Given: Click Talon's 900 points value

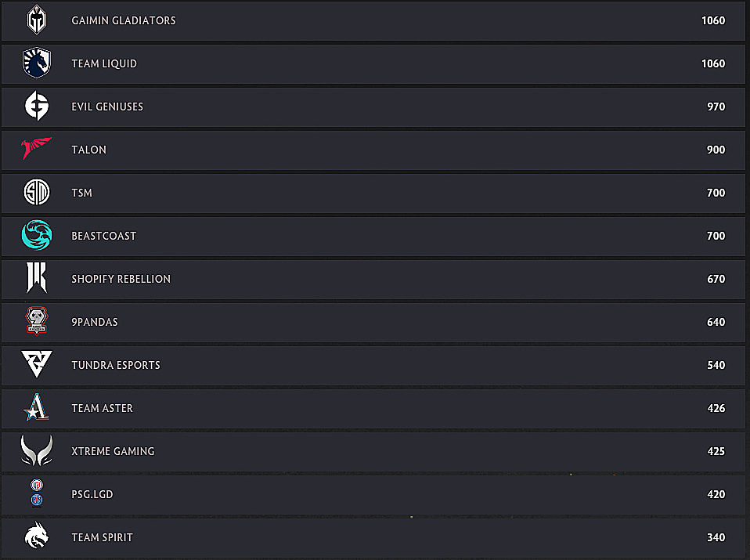Looking at the screenshot, I should click(x=716, y=150).
